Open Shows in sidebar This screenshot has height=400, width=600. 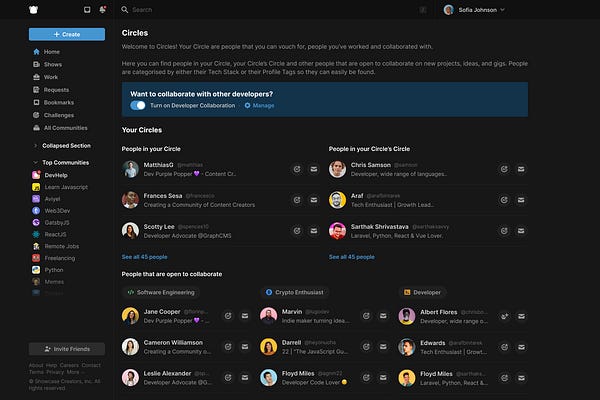pos(47,64)
